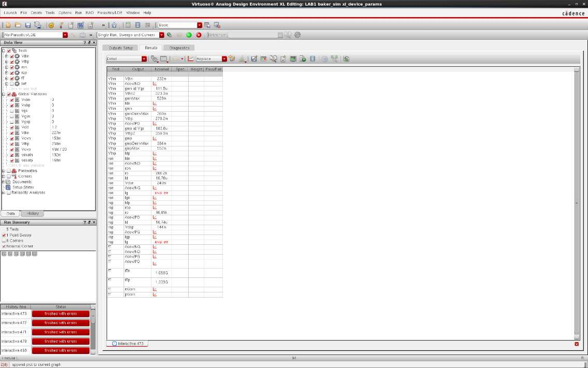Screen dimensions: 588x368
Task: Open the Tools menu
Action: pyautogui.click(x=50, y=13)
